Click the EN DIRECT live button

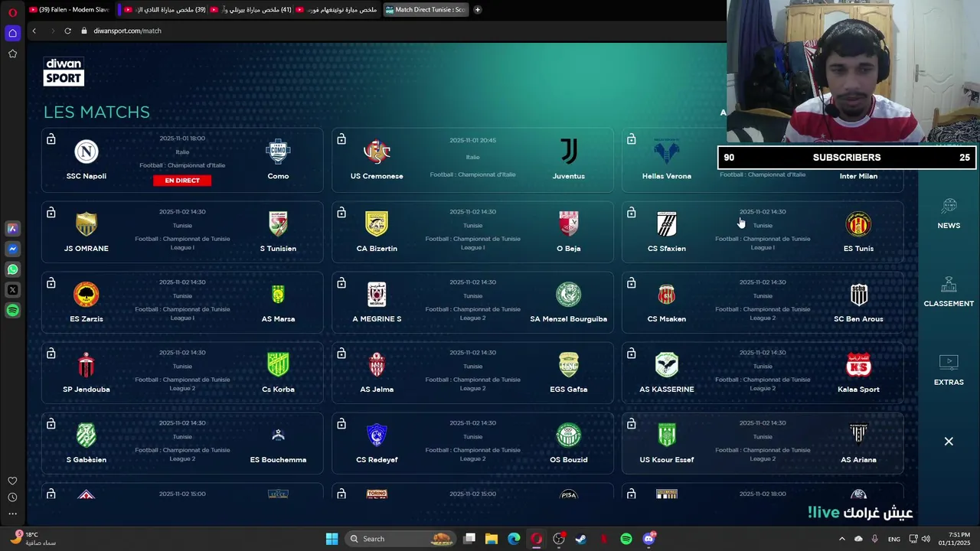coord(182,181)
